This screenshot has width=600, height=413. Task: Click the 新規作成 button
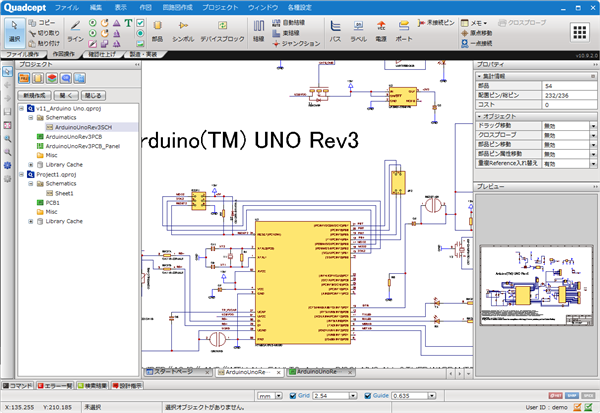pos(34,95)
